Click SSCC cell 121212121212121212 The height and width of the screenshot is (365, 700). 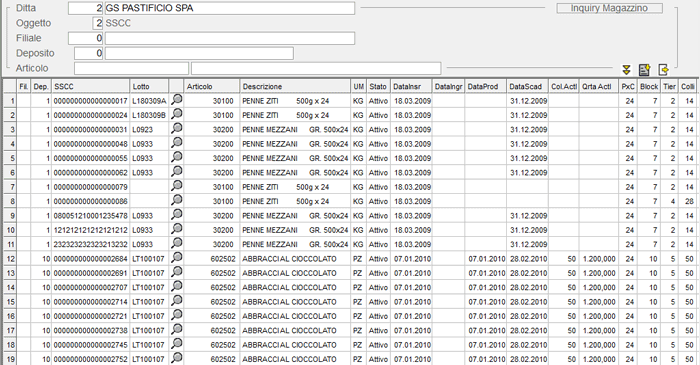[91, 230]
